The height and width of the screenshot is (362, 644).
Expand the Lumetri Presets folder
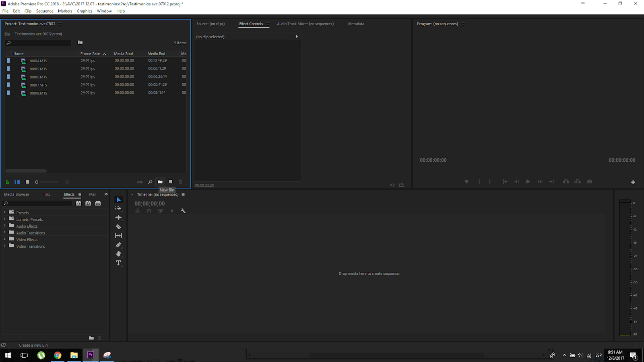(x=4, y=219)
